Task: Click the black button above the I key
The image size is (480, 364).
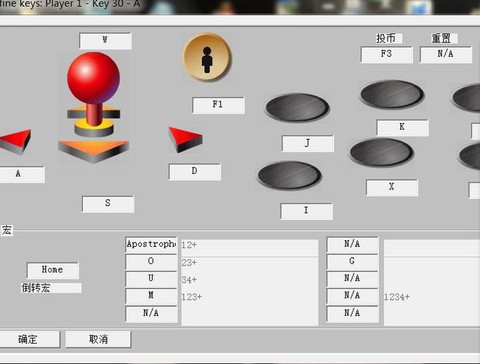Action: click(289, 175)
